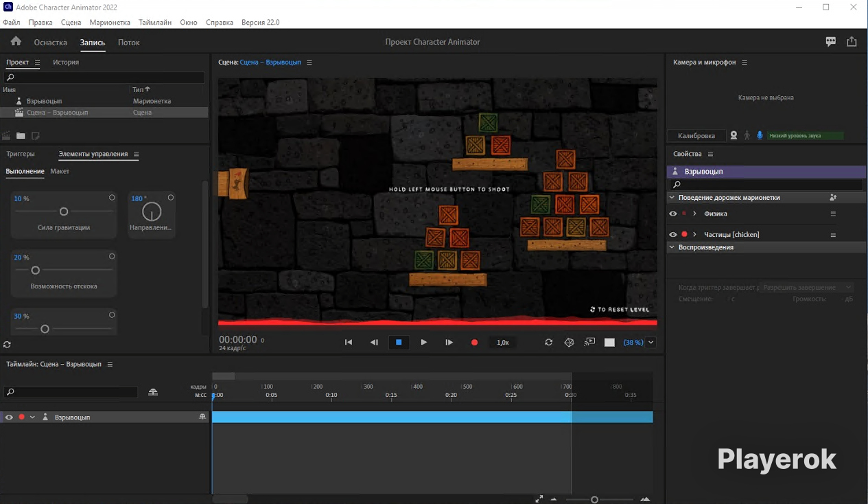Click the Направление angle dial
868x504 pixels.
tap(152, 211)
